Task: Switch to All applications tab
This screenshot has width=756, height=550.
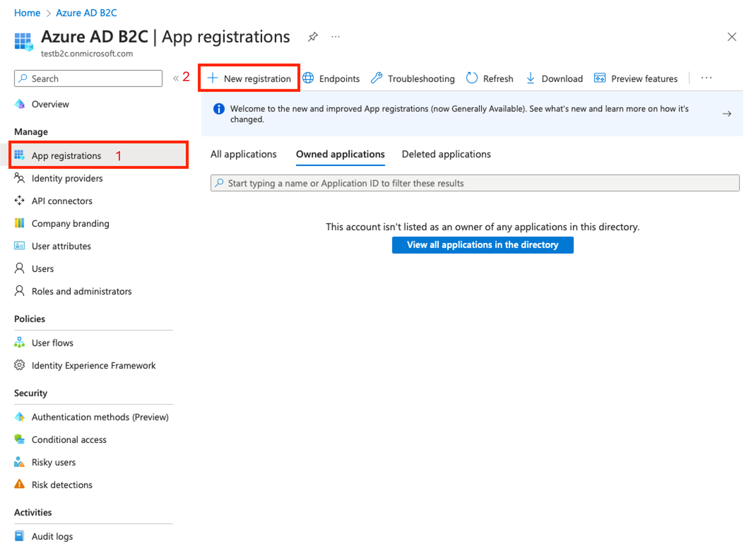Action: point(243,154)
